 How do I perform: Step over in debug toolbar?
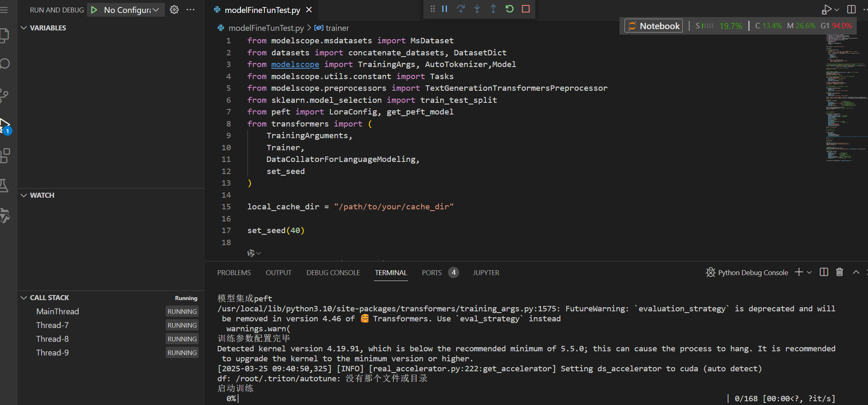click(461, 9)
